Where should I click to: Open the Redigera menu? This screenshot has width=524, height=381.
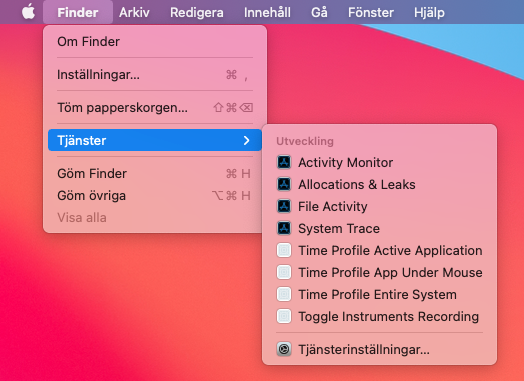point(196,12)
